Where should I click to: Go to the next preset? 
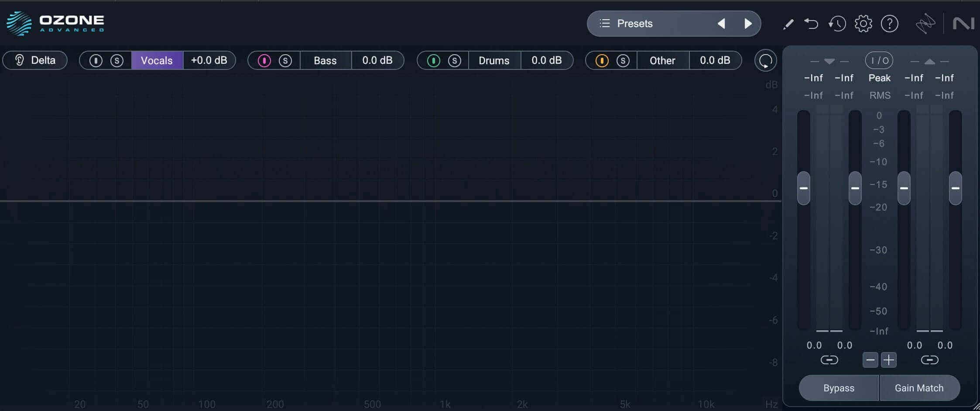[x=748, y=24]
